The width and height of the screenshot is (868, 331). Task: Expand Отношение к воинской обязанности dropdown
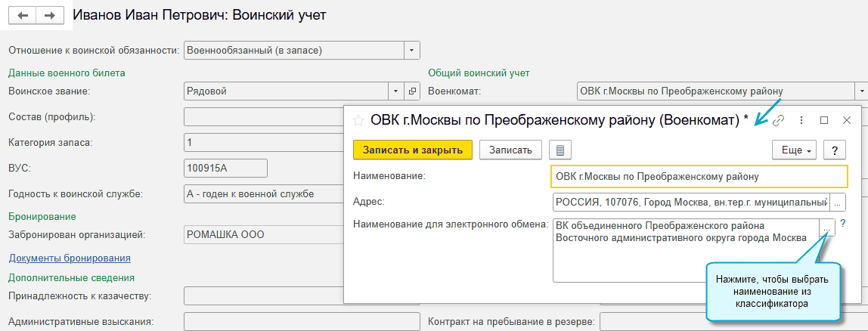coord(412,51)
